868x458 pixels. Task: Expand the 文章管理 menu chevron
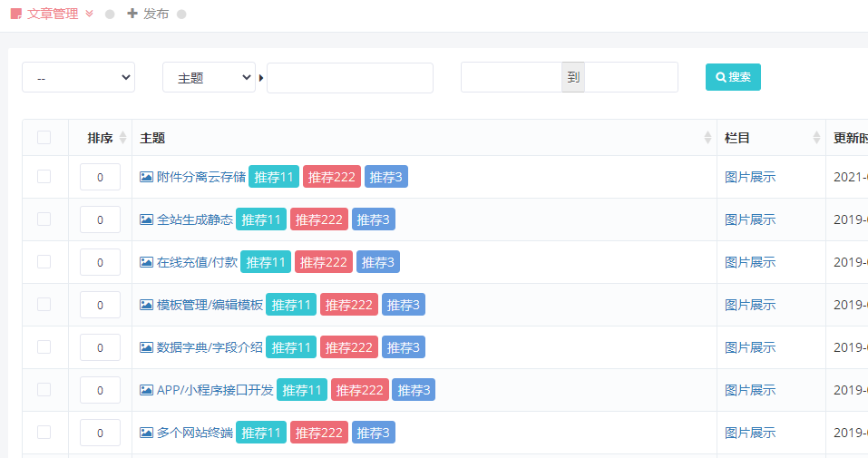(x=89, y=14)
